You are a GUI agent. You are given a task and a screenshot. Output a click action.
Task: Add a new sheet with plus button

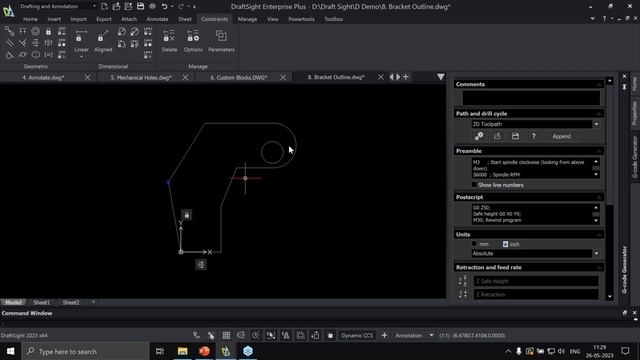click(x=93, y=302)
